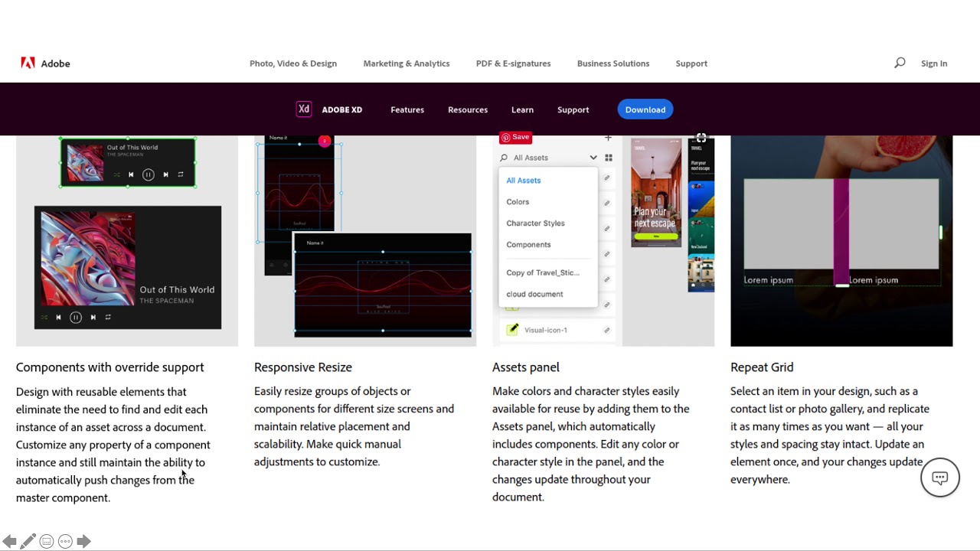Go to previous slide arrow
This screenshot has height=551, width=980.
(10, 541)
